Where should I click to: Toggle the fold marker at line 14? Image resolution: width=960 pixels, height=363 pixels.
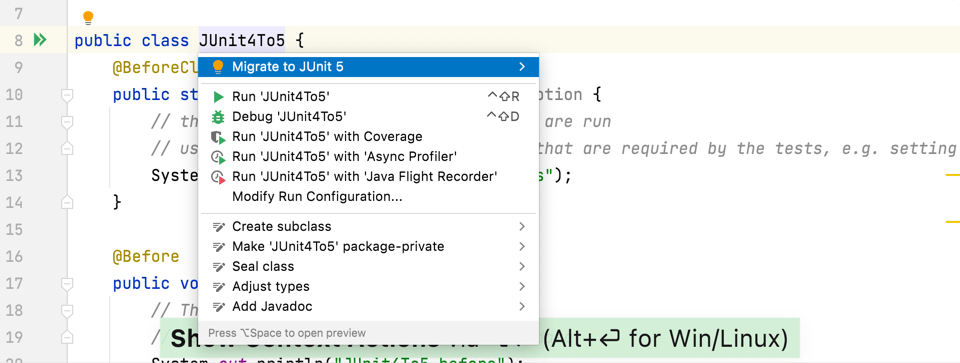(x=67, y=201)
